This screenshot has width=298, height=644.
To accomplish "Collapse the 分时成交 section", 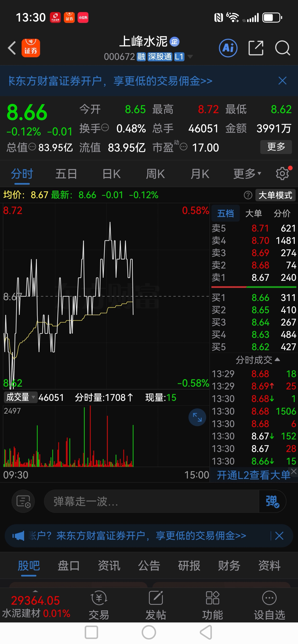I will (258, 360).
